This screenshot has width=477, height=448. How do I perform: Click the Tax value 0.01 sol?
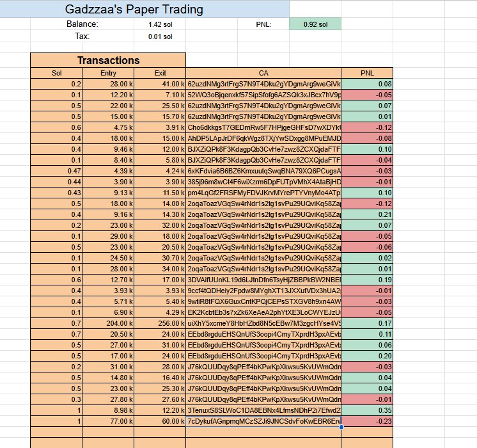click(x=160, y=36)
